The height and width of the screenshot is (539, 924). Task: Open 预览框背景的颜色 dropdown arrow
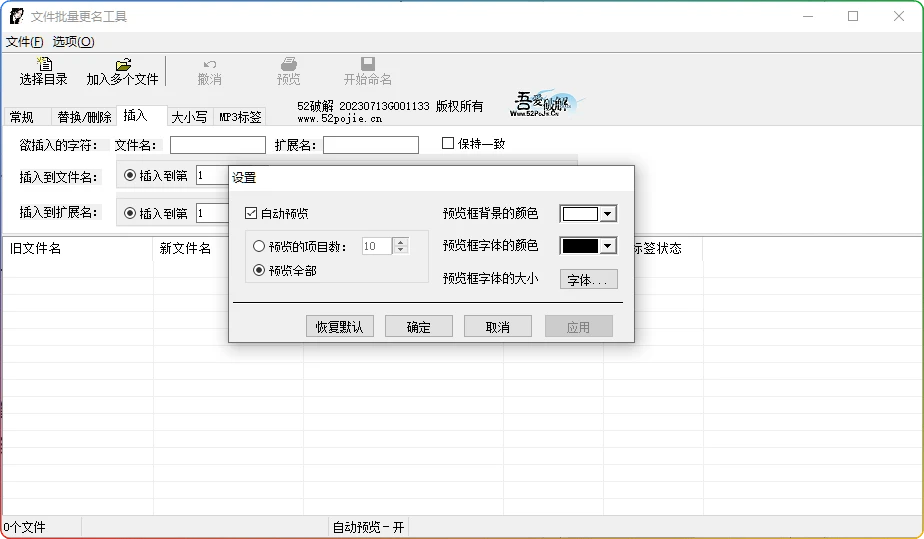tap(608, 214)
